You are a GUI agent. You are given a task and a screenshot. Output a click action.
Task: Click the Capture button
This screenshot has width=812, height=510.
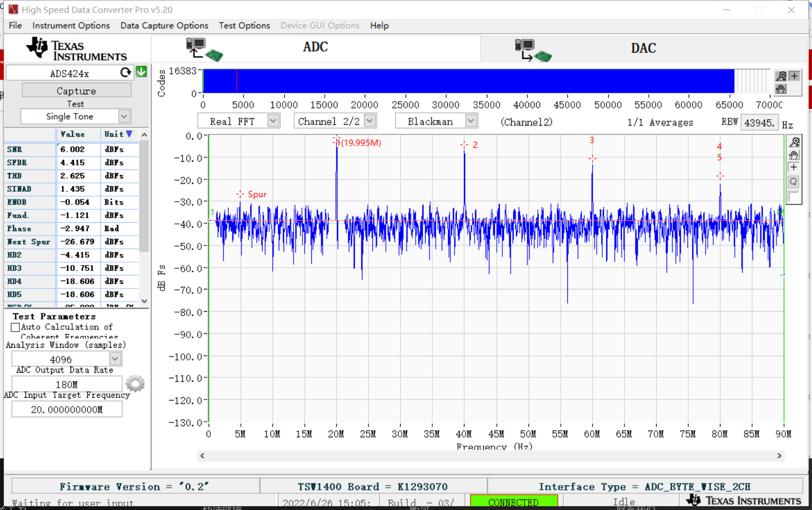click(77, 91)
